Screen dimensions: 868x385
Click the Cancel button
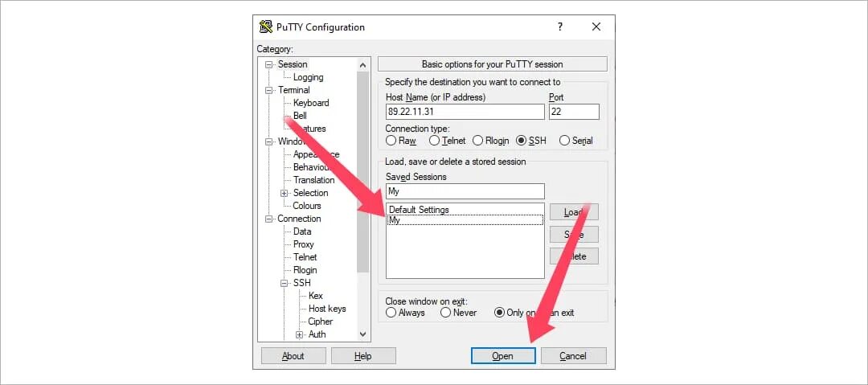[574, 355]
